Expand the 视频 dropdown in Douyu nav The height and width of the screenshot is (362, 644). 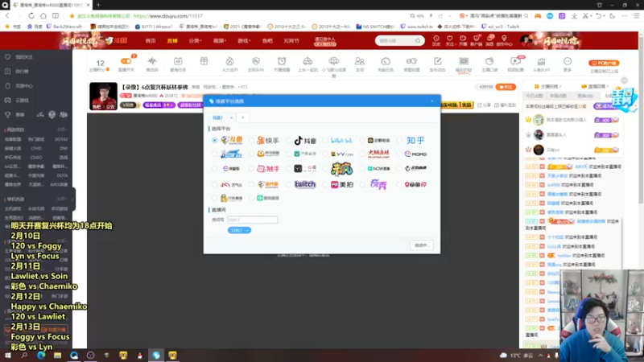click(220, 41)
